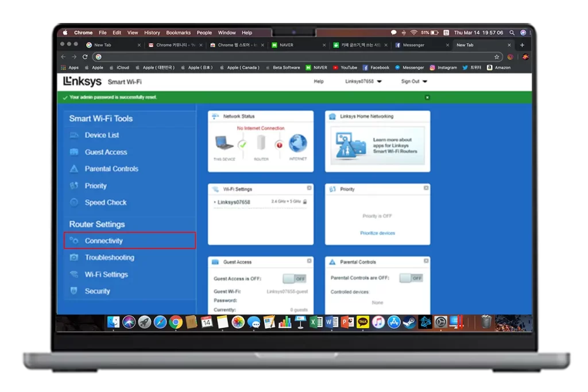588x392 pixels.
Task: Switch to the Messenger tab
Action: [x=422, y=45]
